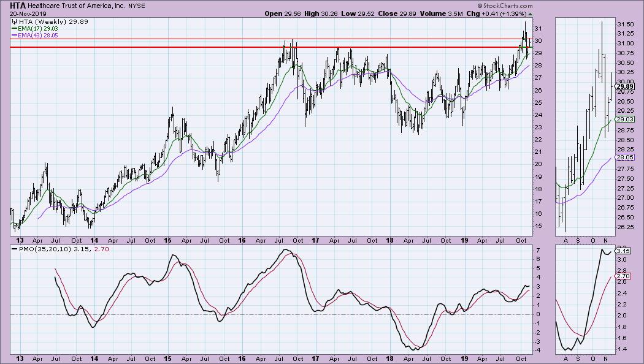Click the black PMO legend line swatch
This screenshot has width=644, height=364.
tap(14, 249)
